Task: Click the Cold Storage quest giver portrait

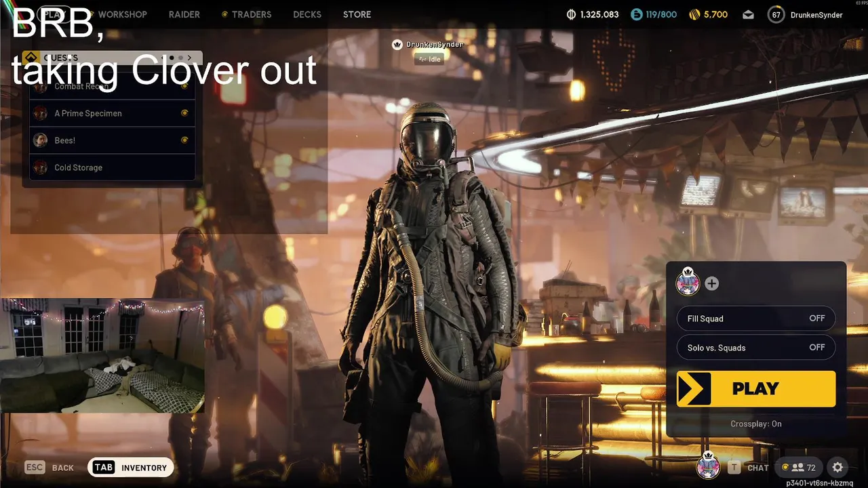Action: pos(41,167)
